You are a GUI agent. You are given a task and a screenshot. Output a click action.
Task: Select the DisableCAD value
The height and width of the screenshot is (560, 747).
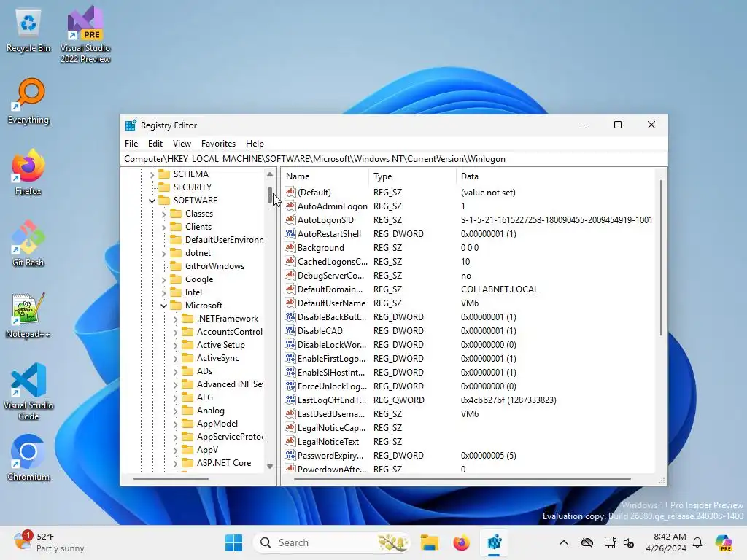tap(320, 330)
